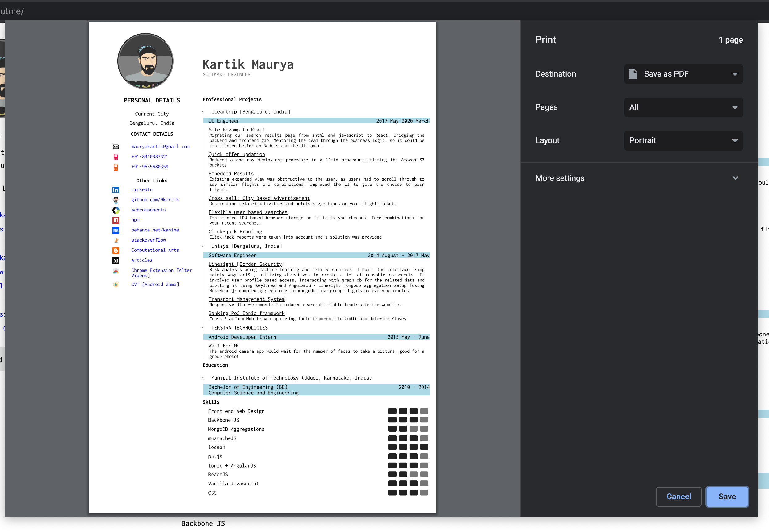Open the Destination Save as PDF dropdown
The width and height of the screenshot is (769, 532).
coord(683,74)
